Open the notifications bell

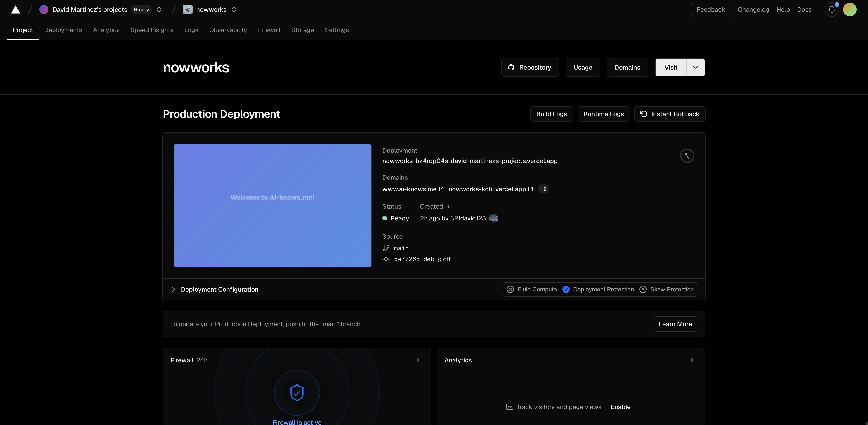click(831, 9)
